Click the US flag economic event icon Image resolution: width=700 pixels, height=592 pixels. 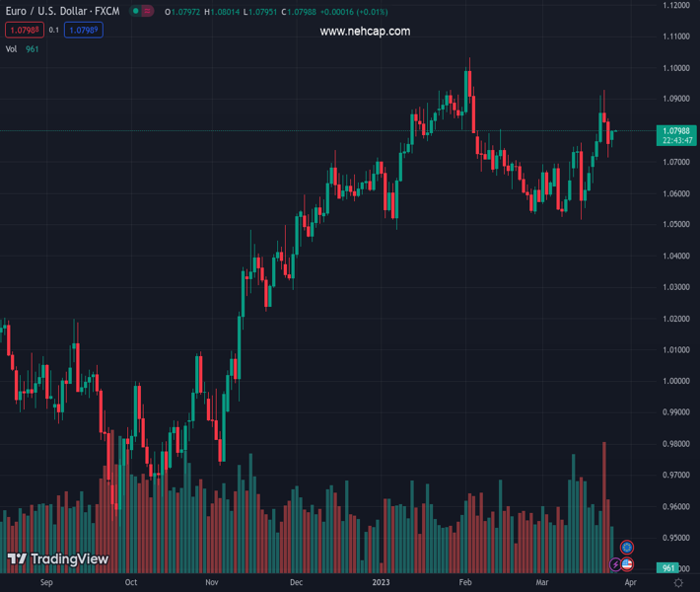click(x=627, y=564)
